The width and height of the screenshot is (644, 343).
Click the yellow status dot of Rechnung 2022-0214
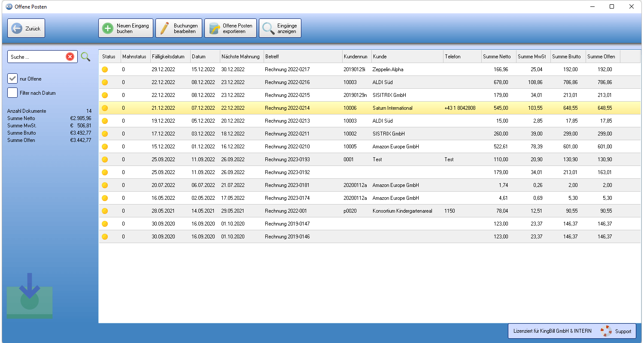[105, 108]
